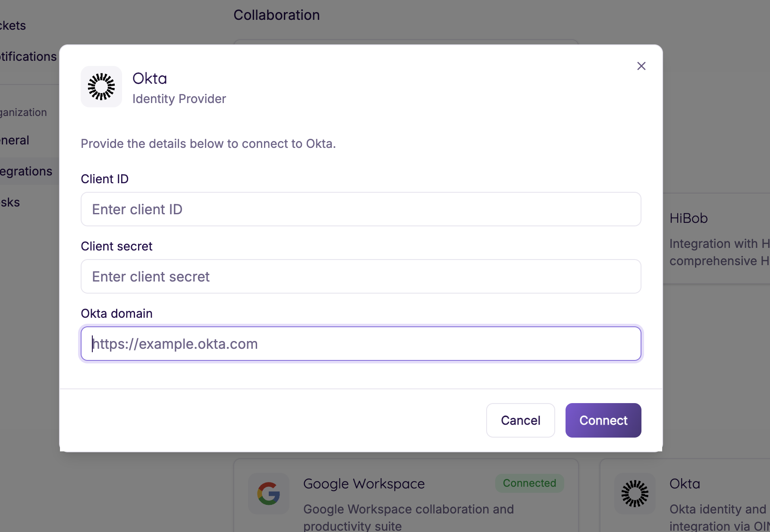Open the Organization settings page
This screenshot has height=532, width=770.
tap(23, 112)
